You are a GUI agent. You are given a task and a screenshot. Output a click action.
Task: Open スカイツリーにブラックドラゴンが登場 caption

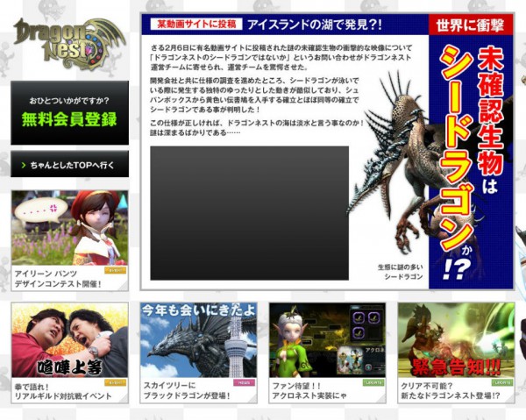(187, 391)
